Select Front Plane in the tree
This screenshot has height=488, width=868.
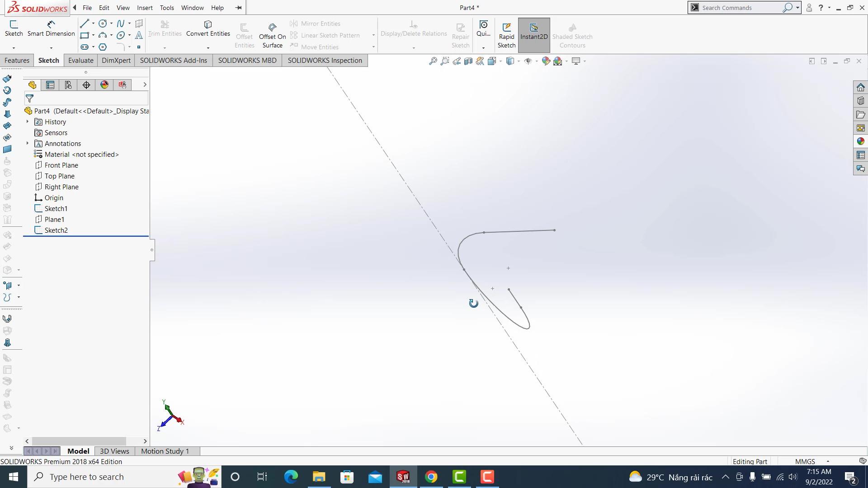(x=61, y=165)
